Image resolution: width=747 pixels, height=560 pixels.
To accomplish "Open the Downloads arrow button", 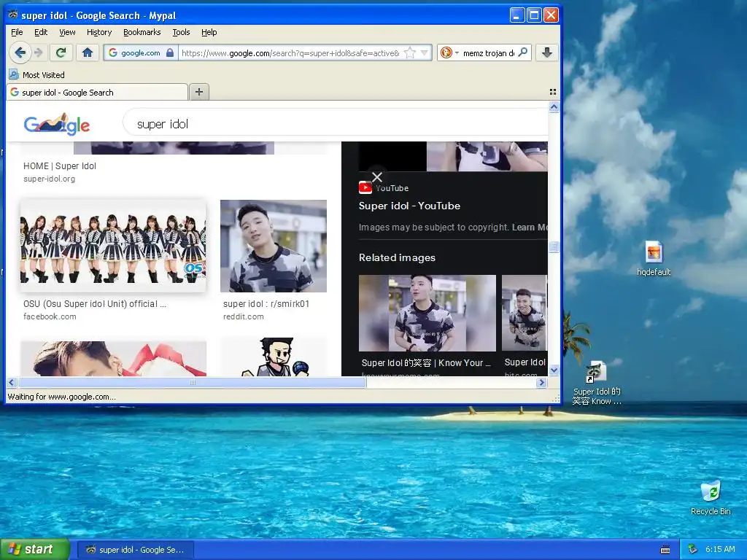I will point(547,52).
